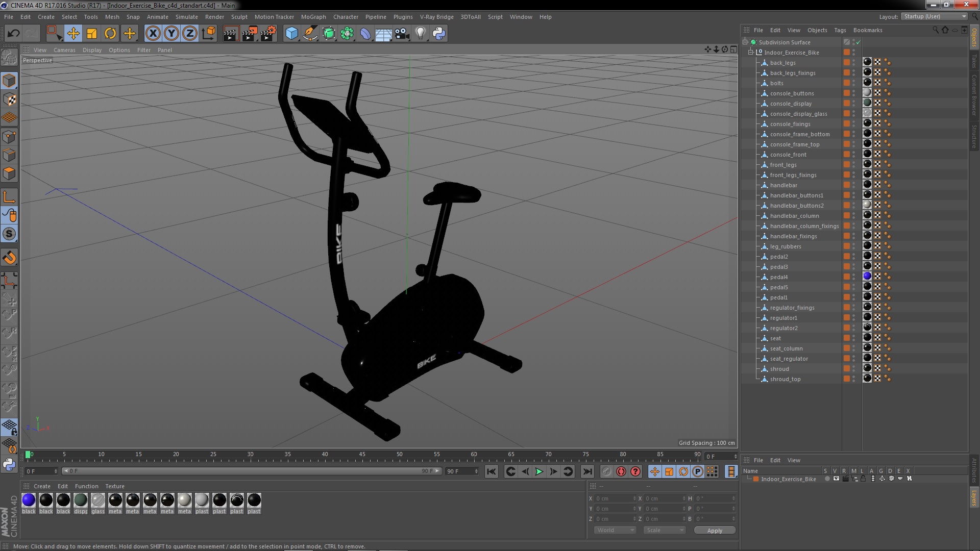Select the handlebar object
The height and width of the screenshot is (551, 980).
pos(783,185)
